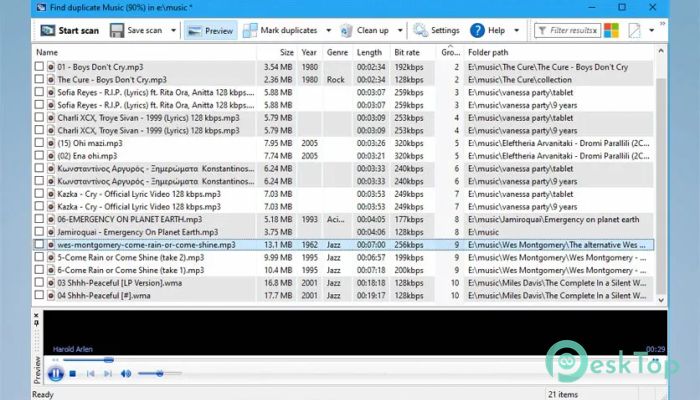Click the app icon in the title bar

pyautogui.click(x=41, y=8)
